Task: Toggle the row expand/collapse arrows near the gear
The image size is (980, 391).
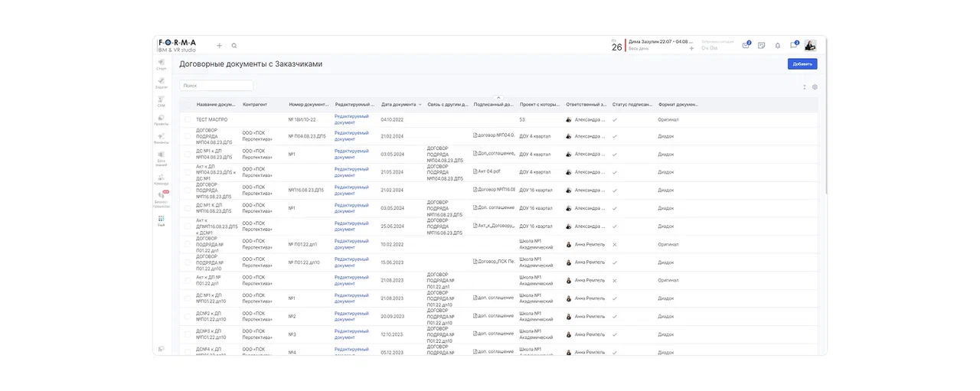Action: (x=804, y=87)
